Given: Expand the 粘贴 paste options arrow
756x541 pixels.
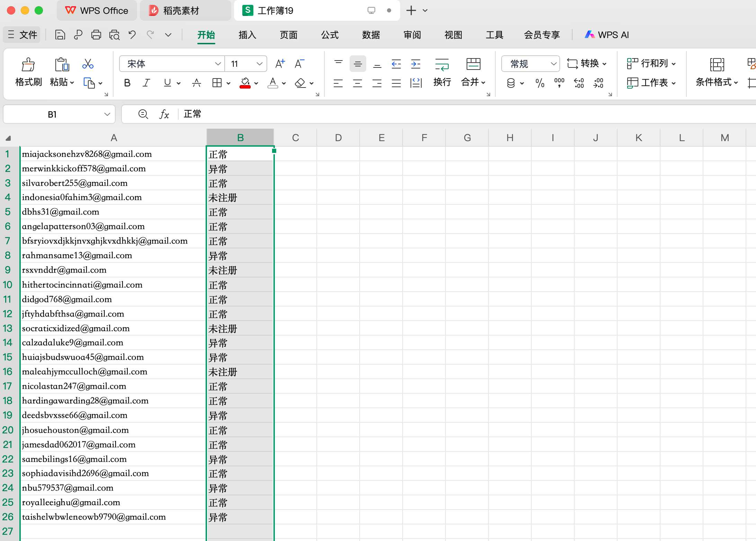Looking at the screenshot, I should coord(72,83).
